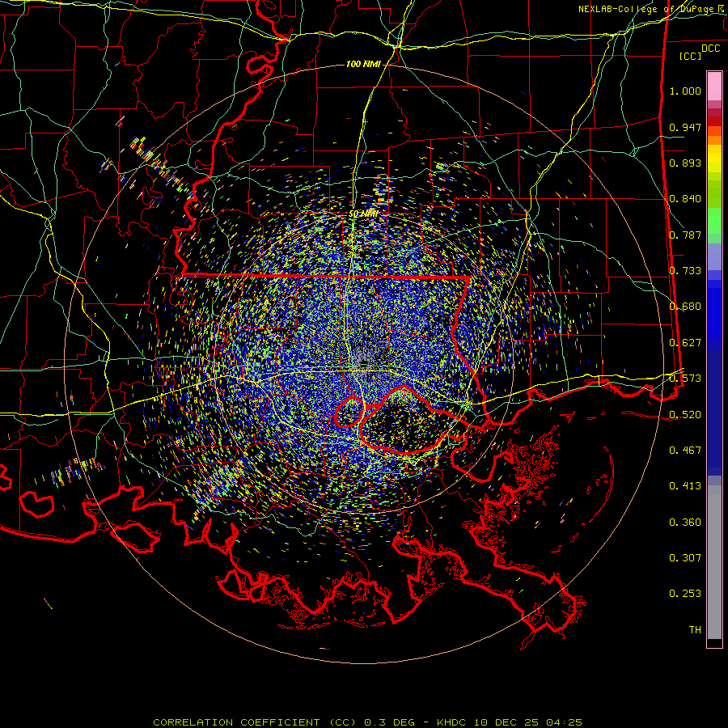Click the radar site center of the range rings
Screen dimensions: 728x728
pos(363,364)
